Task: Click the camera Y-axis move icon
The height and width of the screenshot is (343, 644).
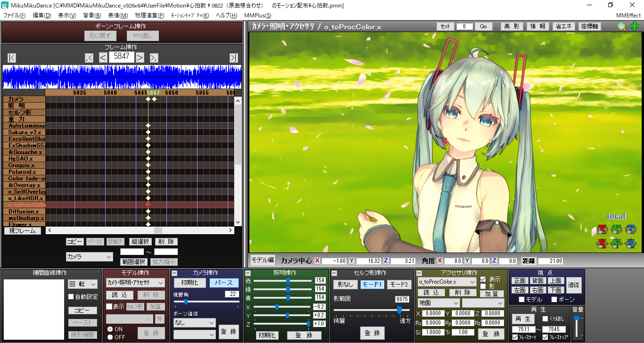Action: click(x=616, y=244)
